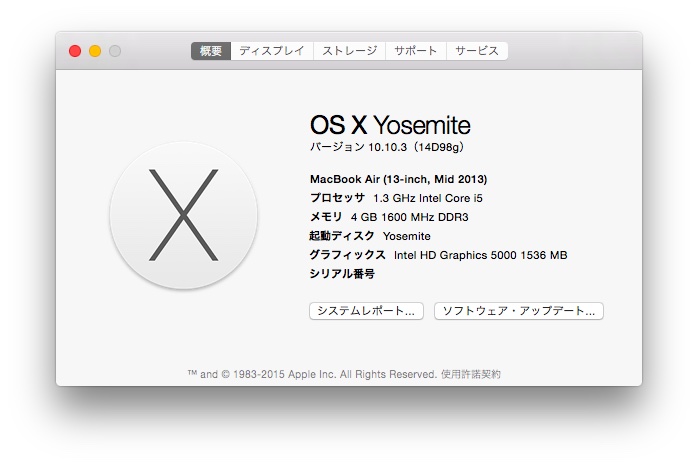Select the OS X Yosemite title

coord(390,125)
